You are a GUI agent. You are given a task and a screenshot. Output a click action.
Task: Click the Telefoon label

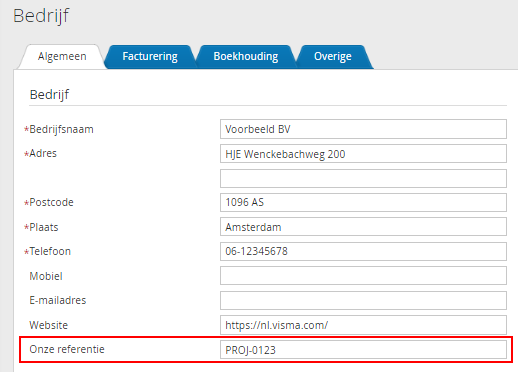coord(50,251)
